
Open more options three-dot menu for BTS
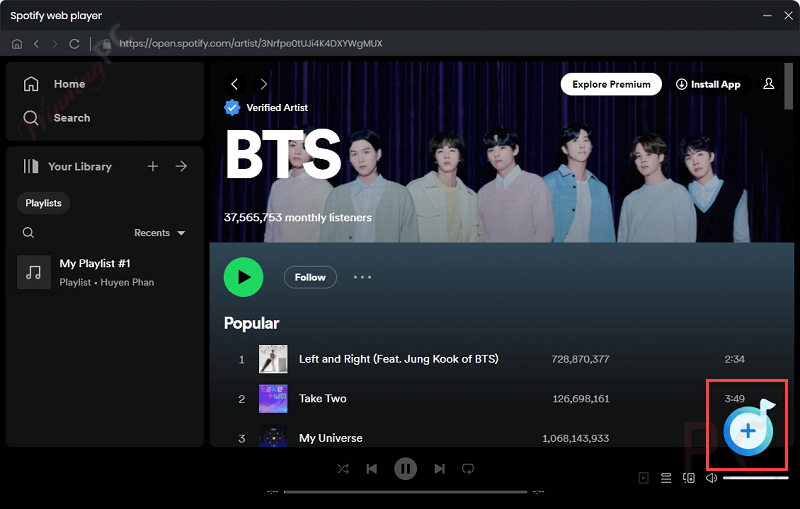tap(363, 277)
